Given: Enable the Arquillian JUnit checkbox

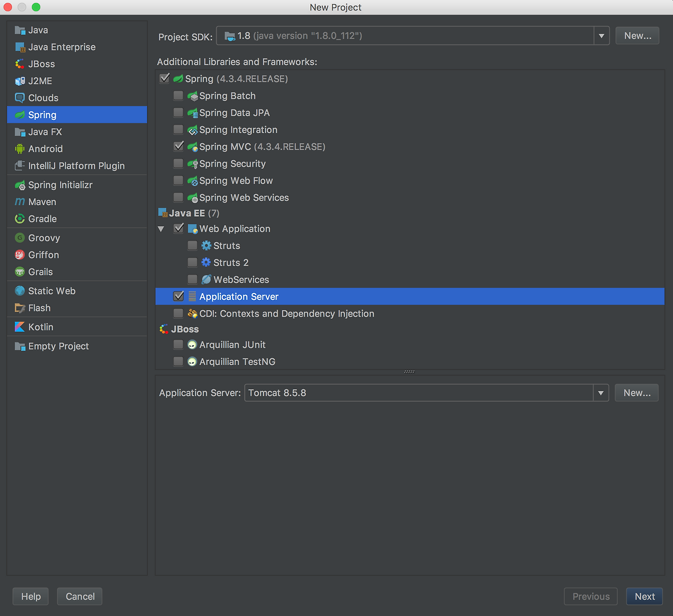Looking at the screenshot, I should point(179,345).
